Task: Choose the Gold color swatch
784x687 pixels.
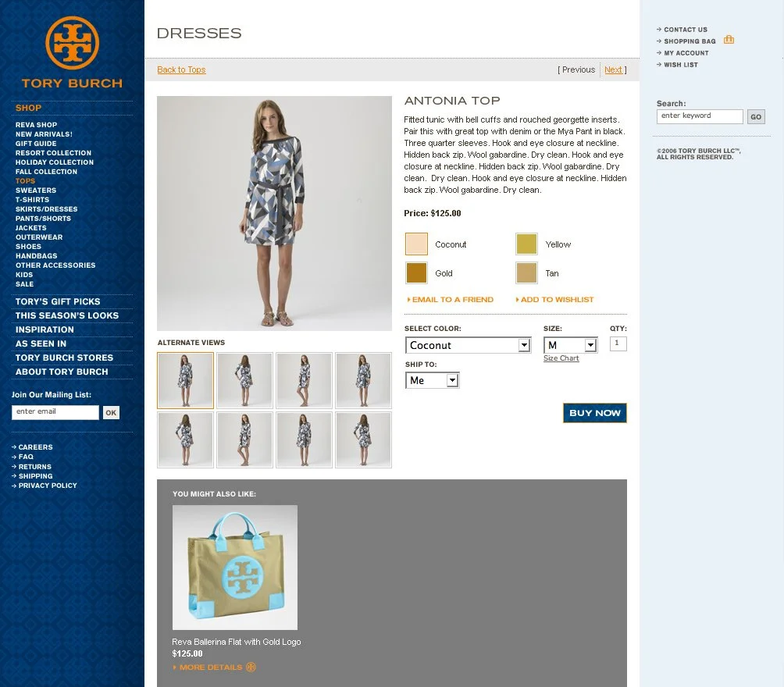Action: (416, 273)
